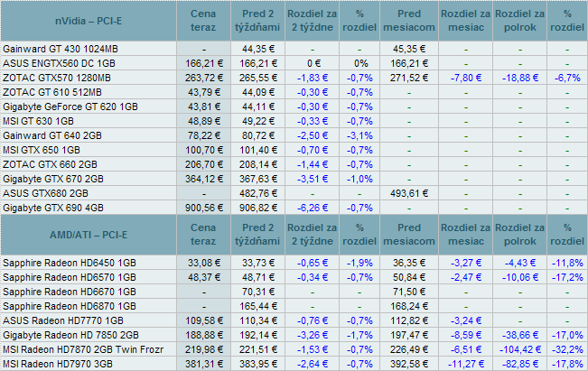Select MSI Radeon HD7970 3GB name

(58, 364)
